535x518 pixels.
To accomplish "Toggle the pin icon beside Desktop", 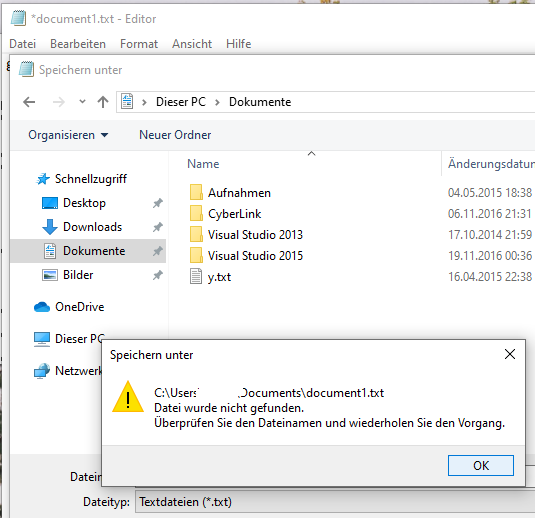I will [x=157, y=203].
